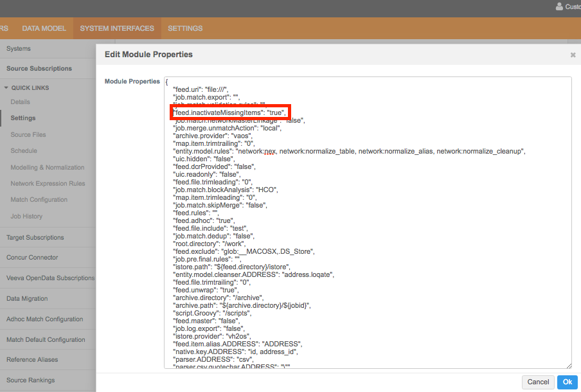Open Systems in the sidebar

(x=19, y=49)
